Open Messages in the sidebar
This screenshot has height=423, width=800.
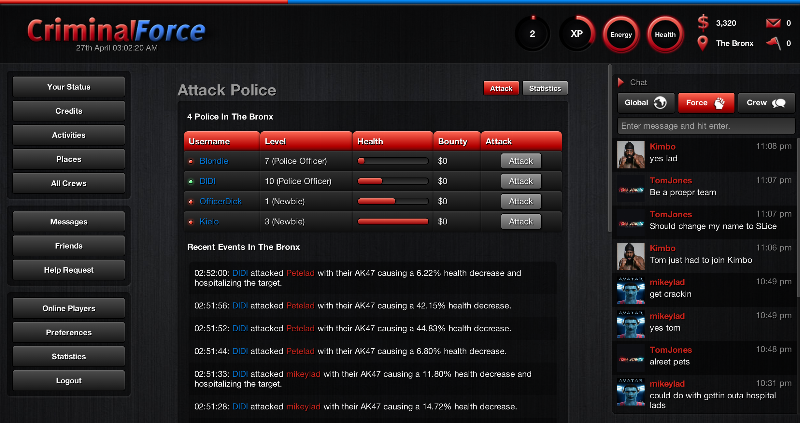69,221
